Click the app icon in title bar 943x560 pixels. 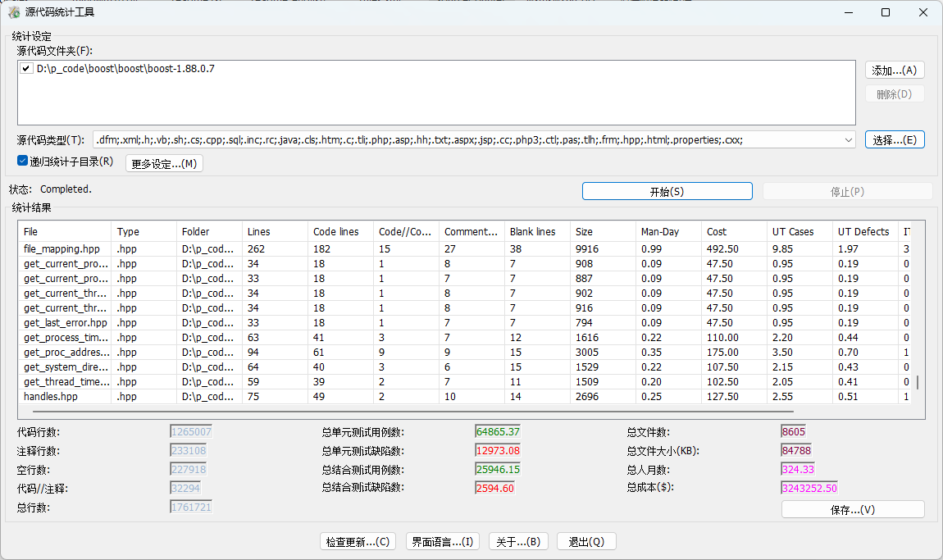click(14, 12)
